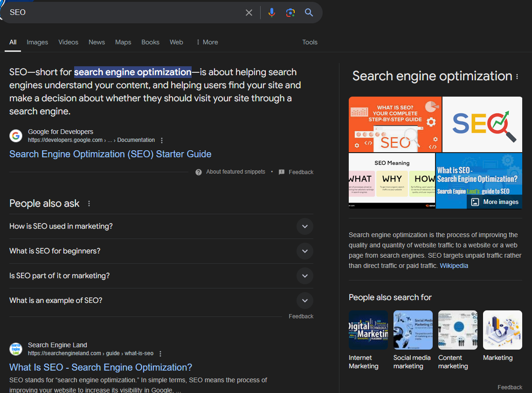
Task: Click the featured snippet Feedback flag icon
Action: click(282, 172)
